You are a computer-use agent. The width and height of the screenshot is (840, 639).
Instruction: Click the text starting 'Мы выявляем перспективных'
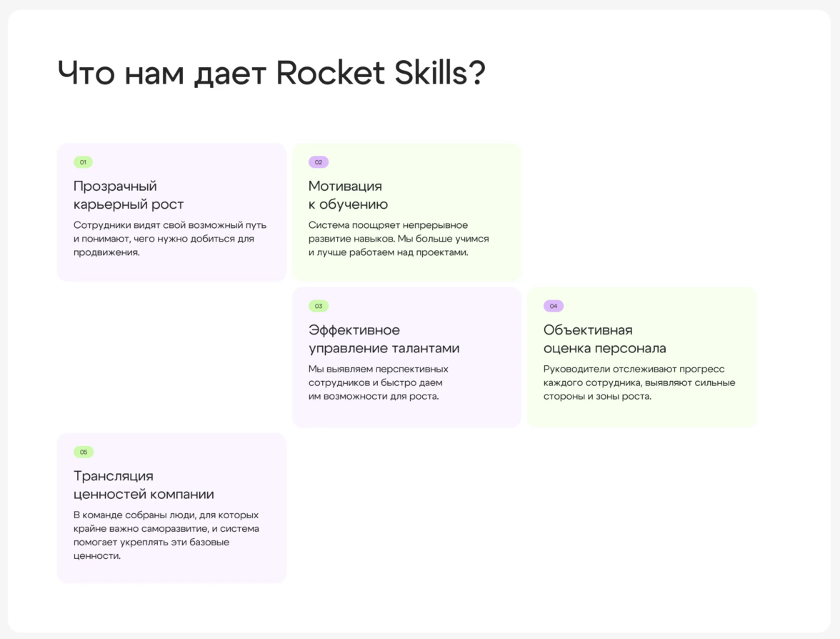point(379,383)
